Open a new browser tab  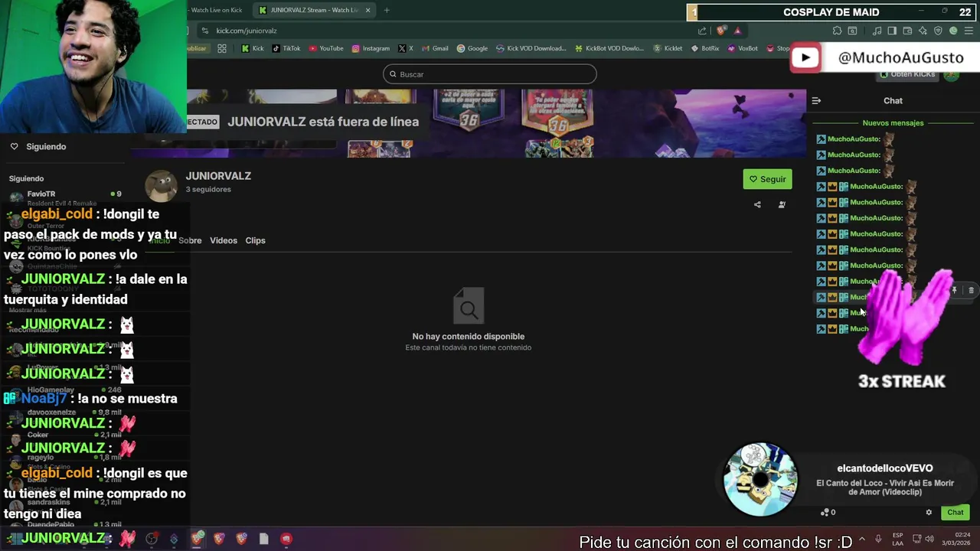[387, 10]
